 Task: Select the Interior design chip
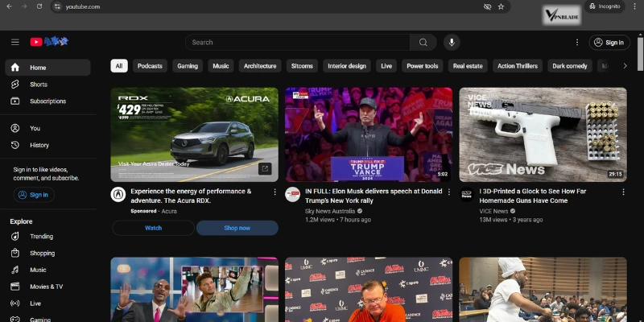[347, 66]
